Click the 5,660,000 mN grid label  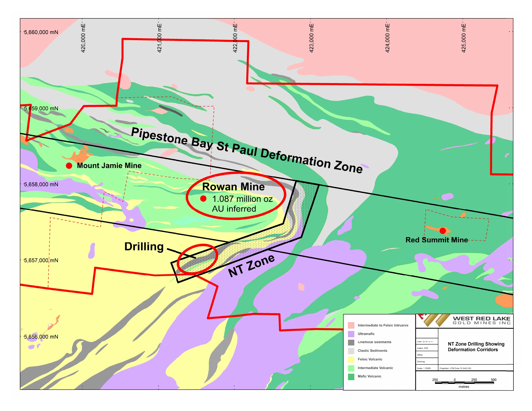tap(41, 32)
